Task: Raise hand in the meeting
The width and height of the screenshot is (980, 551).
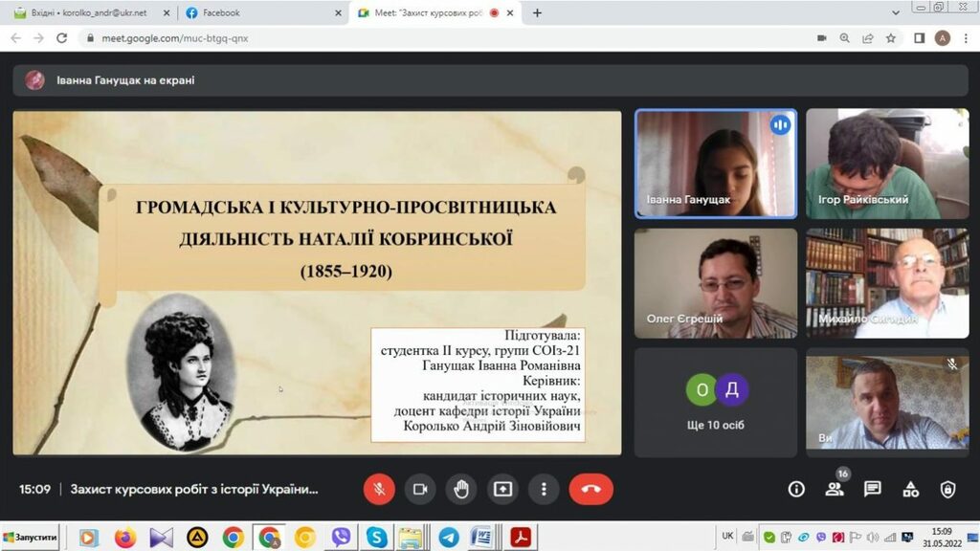Action: click(x=461, y=489)
